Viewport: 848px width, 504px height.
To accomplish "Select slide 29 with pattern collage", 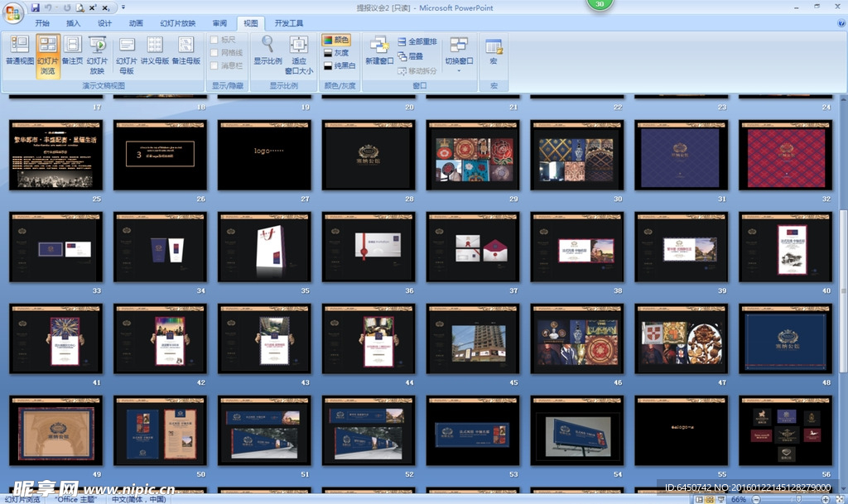I will point(473,155).
